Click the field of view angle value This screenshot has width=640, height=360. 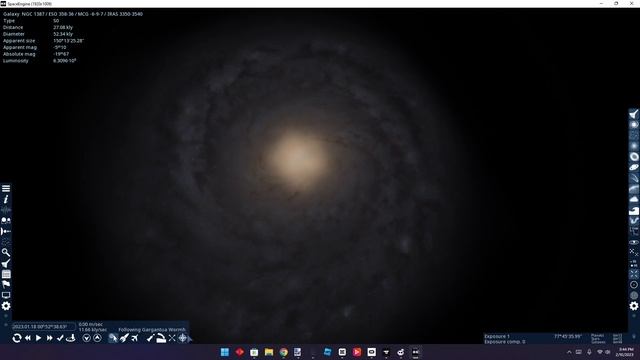pyautogui.click(x=568, y=336)
